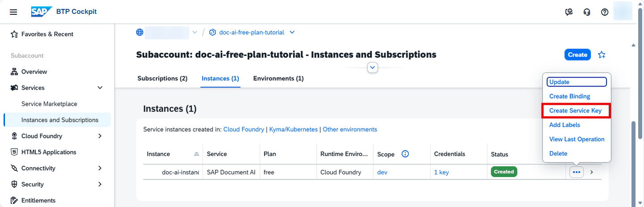Open the feedback chat icon in header
This screenshot has height=207, width=644.
tap(569, 12)
